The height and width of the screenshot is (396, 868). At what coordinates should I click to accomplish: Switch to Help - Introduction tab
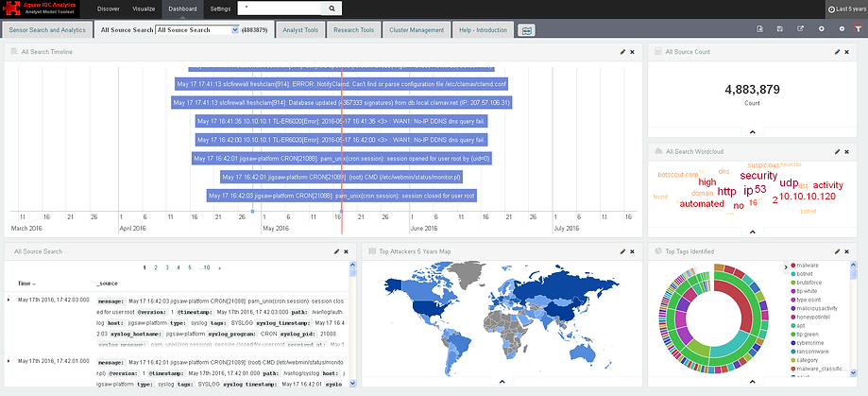pyautogui.click(x=484, y=30)
